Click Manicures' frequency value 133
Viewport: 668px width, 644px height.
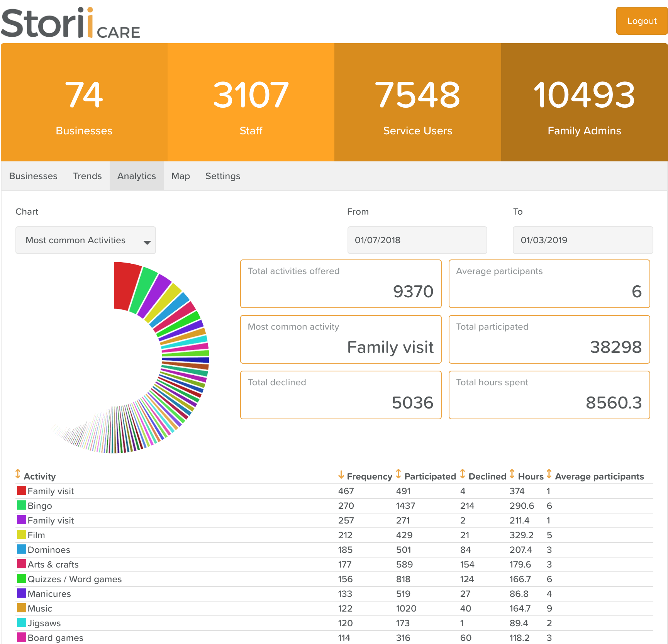pos(345,594)
